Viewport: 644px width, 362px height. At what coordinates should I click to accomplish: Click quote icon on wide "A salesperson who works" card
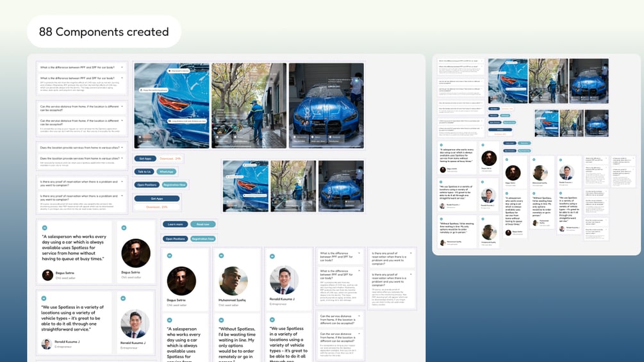point(44,228)
